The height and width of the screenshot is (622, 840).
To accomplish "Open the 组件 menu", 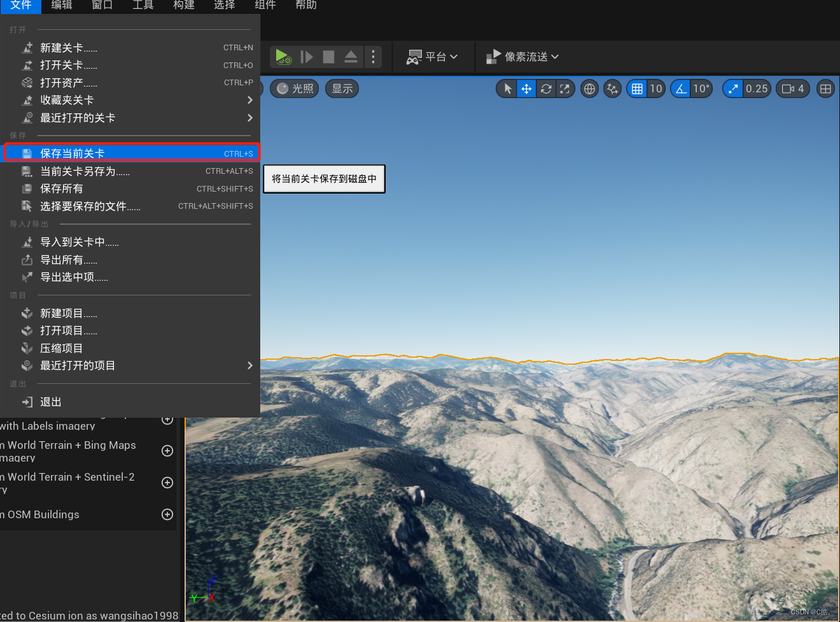I will tap(265, 5).
